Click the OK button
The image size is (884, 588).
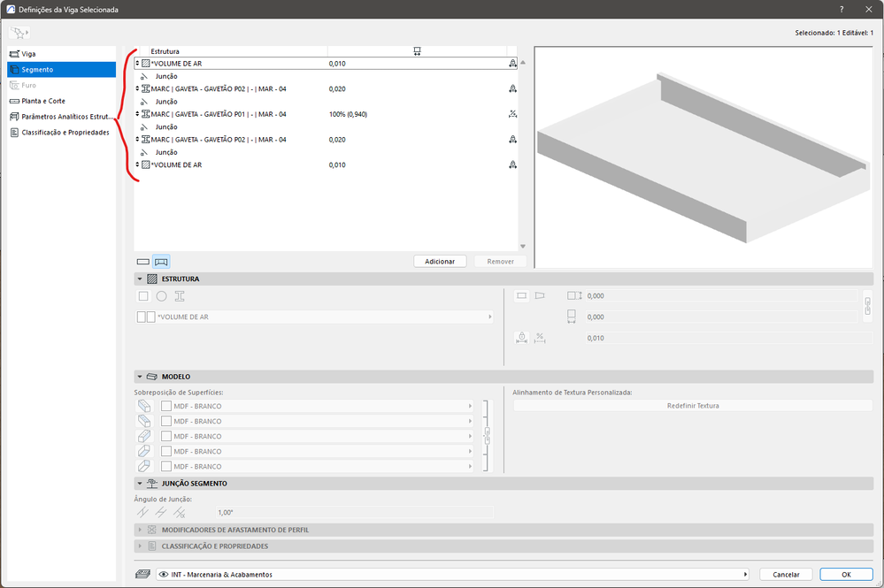tap(846, 575)
